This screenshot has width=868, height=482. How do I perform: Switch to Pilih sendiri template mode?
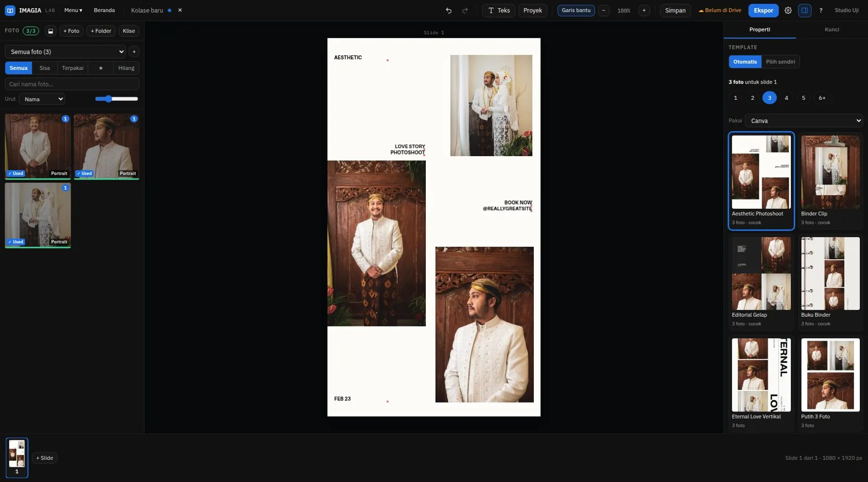780,62
